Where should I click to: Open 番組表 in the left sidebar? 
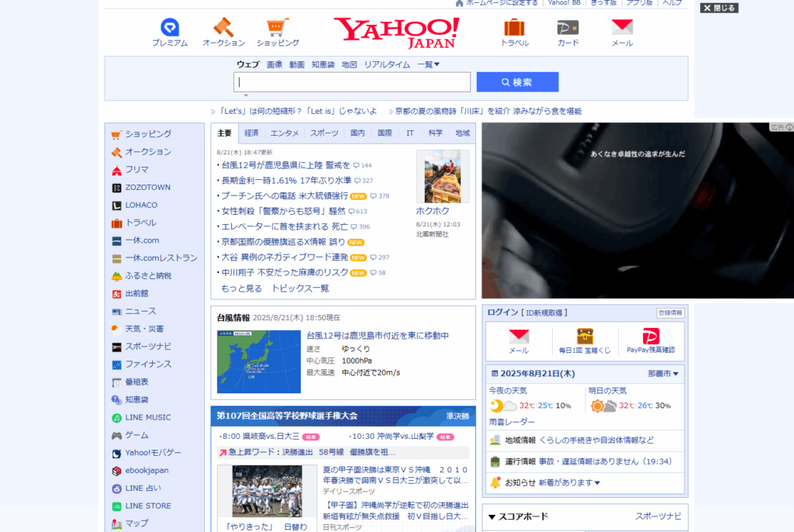pos(136,382)
